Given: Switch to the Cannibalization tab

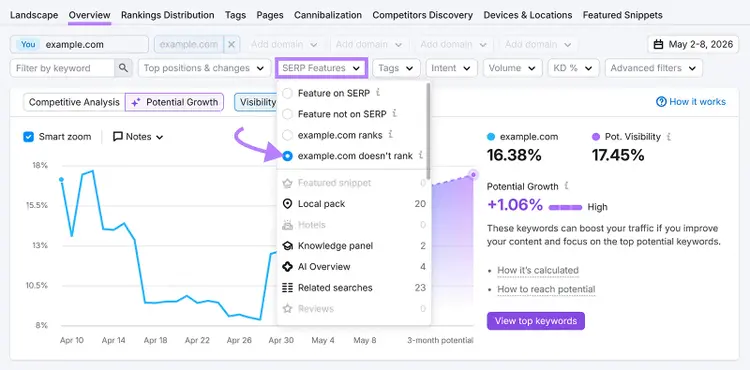Looking at the screenshot, I should 328,15.
